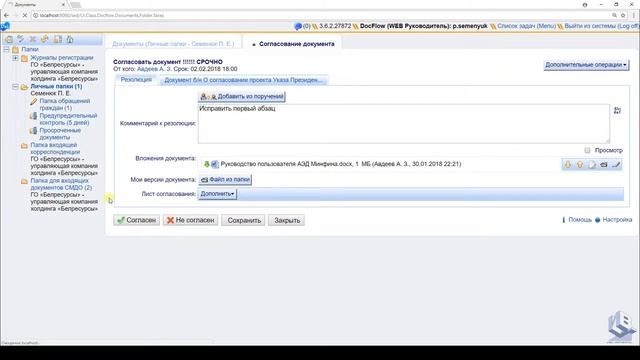Click the scissors-like third folder-tree toolbar icon
The height and width of the screenshot is (360, 640).
pos(33,39)
